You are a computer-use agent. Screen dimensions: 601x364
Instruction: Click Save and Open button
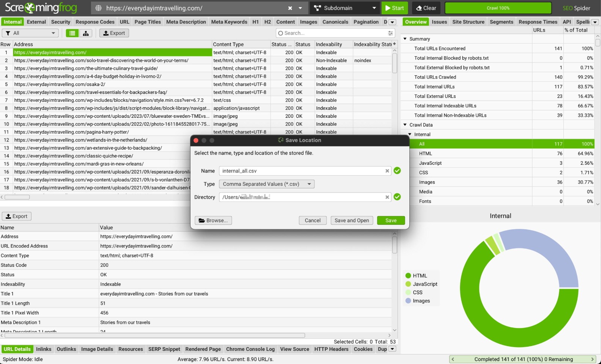click(352, 221)
